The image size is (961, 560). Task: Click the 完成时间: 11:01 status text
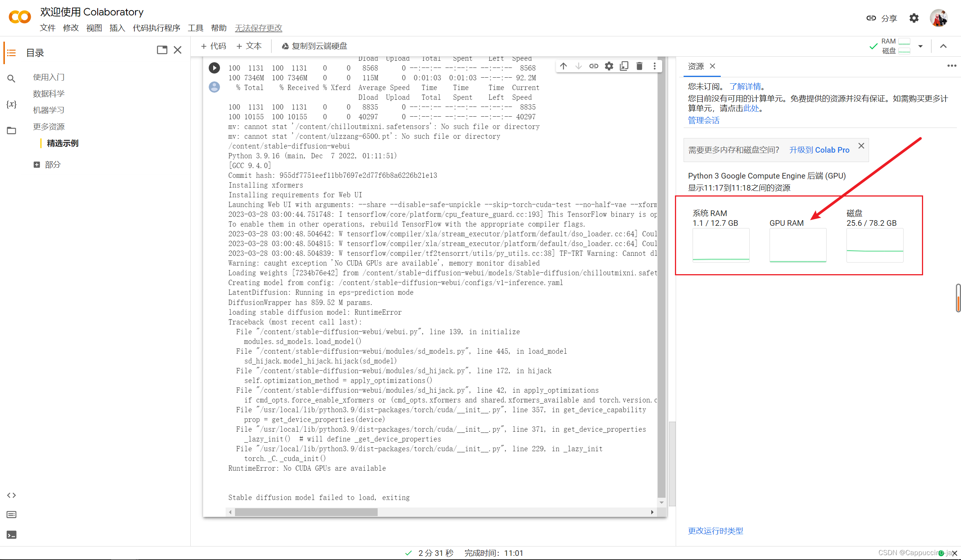pos(494,553)
